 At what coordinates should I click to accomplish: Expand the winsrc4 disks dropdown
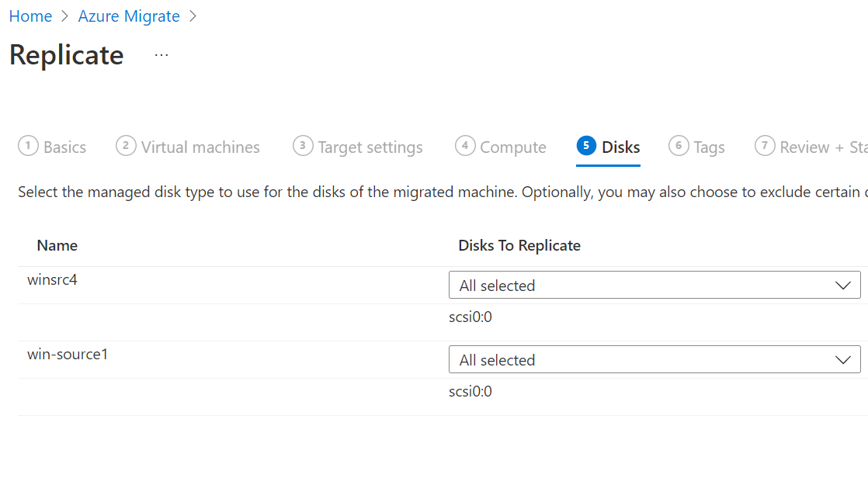pos(654,285)
